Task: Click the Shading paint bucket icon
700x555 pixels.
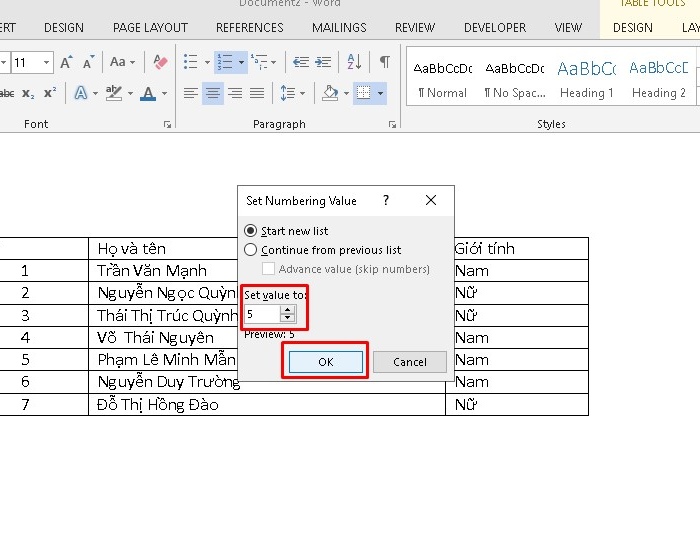Action: [x=330, y=93]
